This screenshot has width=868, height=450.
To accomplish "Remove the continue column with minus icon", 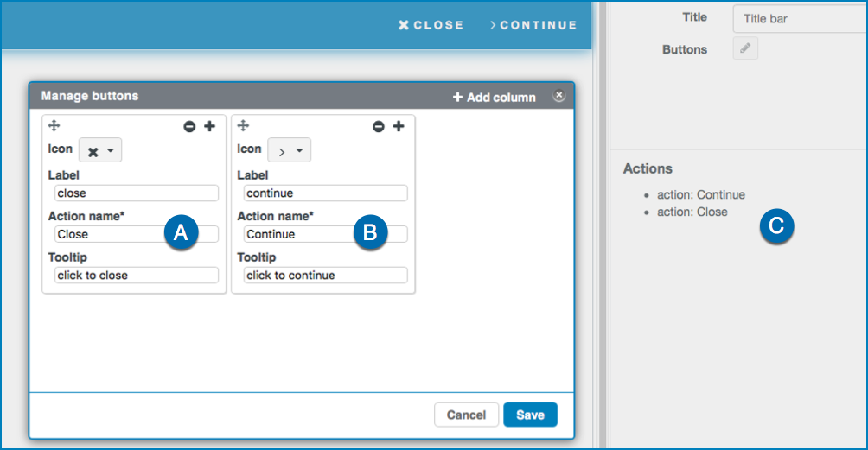I will tap(378, 127).
